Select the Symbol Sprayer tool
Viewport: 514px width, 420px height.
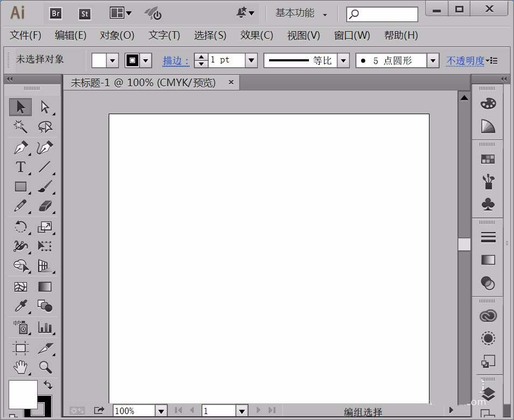pyautogui.click(x=22, y=327)
